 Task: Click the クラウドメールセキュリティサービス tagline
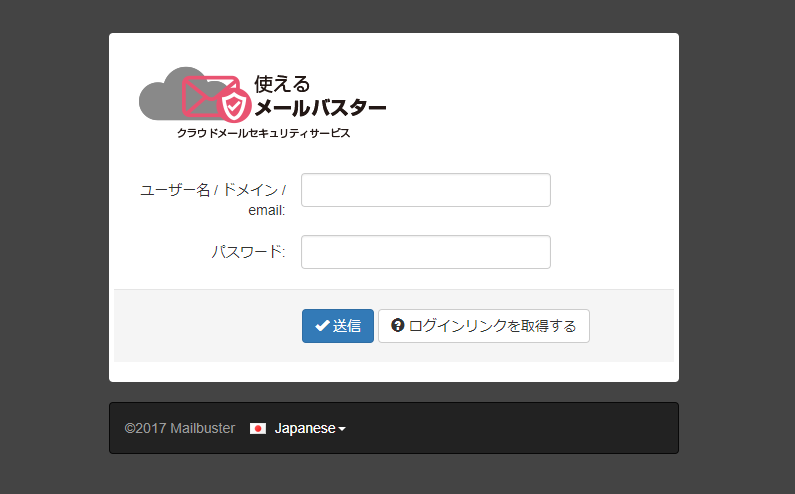(x=263, y=133)
